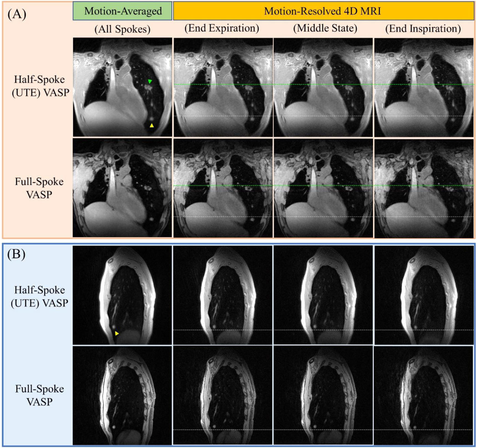Click Half-Spoke (UTE) VASP label in panel A

click(40, 86)
